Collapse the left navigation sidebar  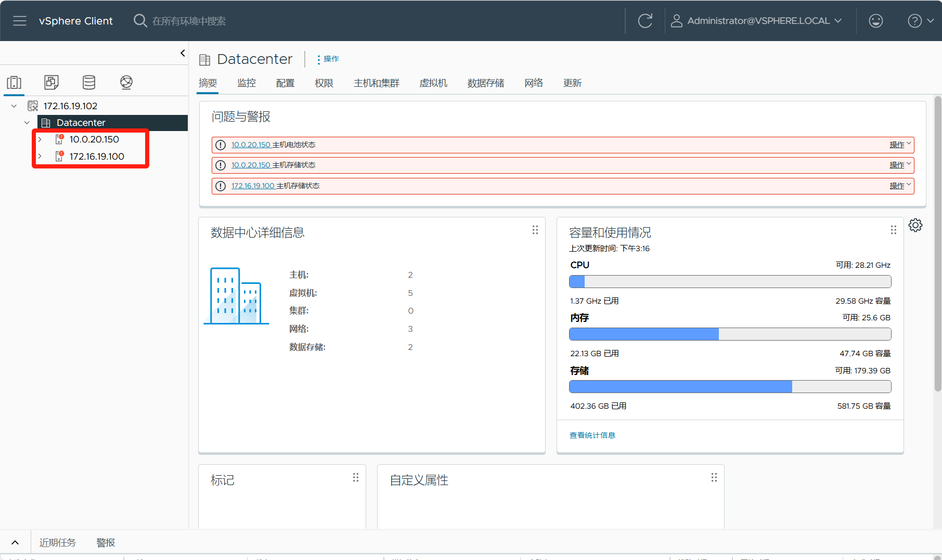tap(183, 53)
